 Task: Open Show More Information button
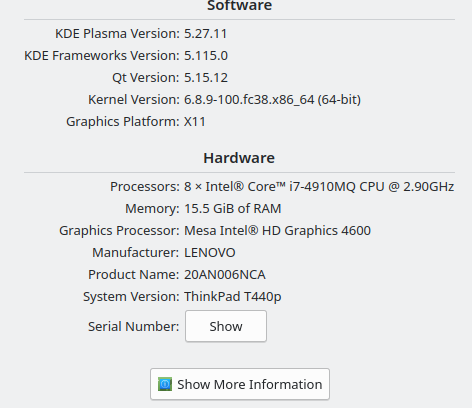click(240, 384)
